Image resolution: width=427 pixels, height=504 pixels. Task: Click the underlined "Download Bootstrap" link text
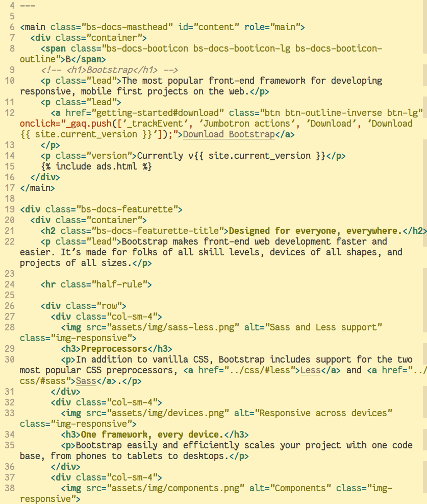pos(229,134)
